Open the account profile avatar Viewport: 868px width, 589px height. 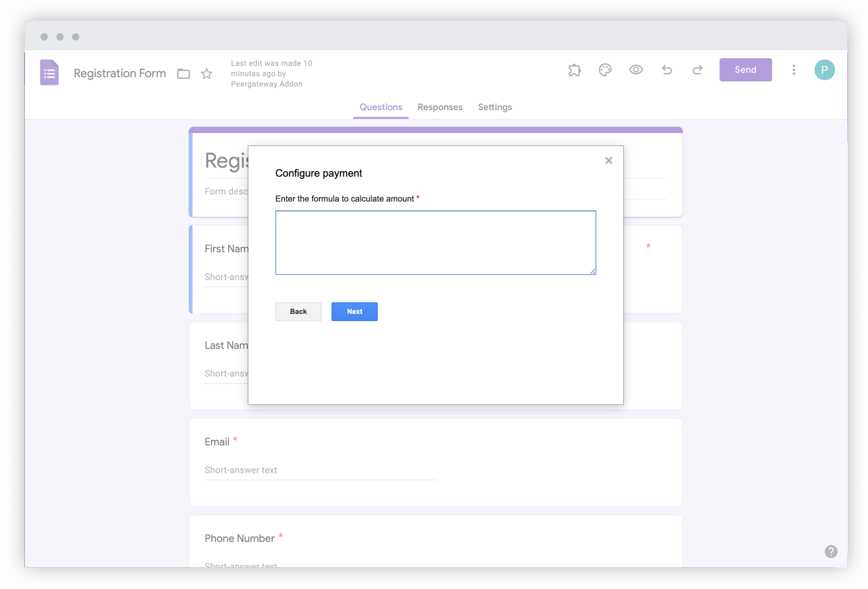point(824,70)
